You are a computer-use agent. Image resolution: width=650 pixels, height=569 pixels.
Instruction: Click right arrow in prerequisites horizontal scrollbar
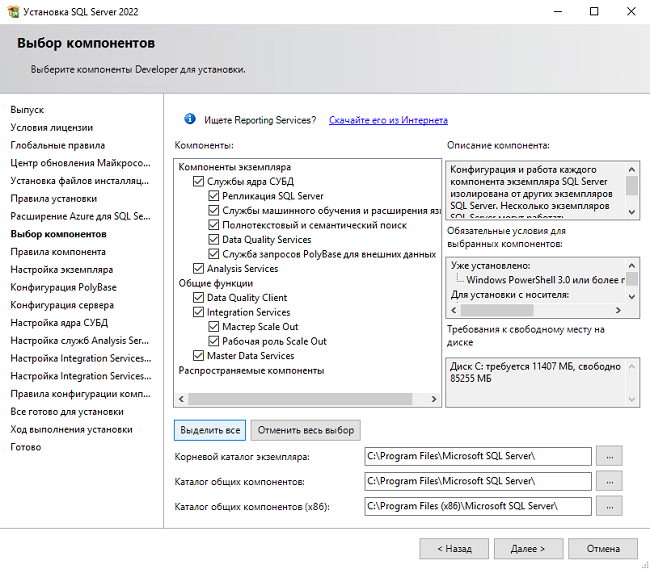pos(618,310)
